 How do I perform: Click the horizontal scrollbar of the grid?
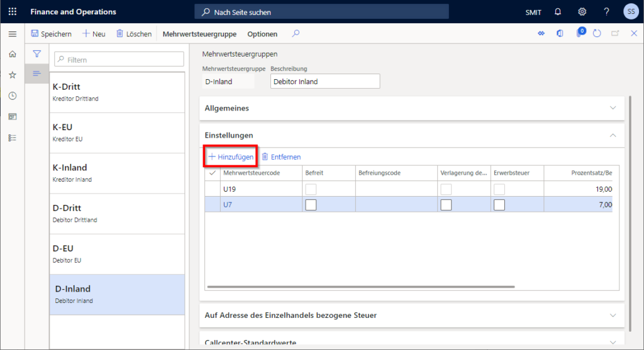click(361, 287)
